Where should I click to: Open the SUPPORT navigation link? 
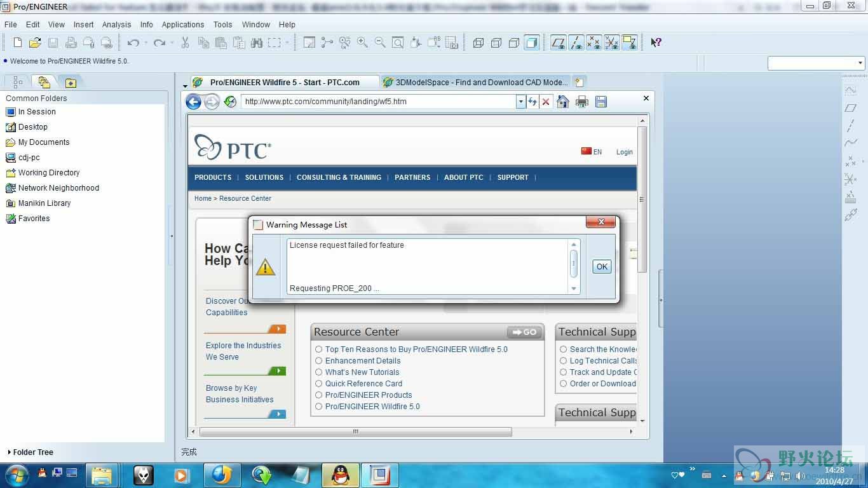click(x=513, y=177)
